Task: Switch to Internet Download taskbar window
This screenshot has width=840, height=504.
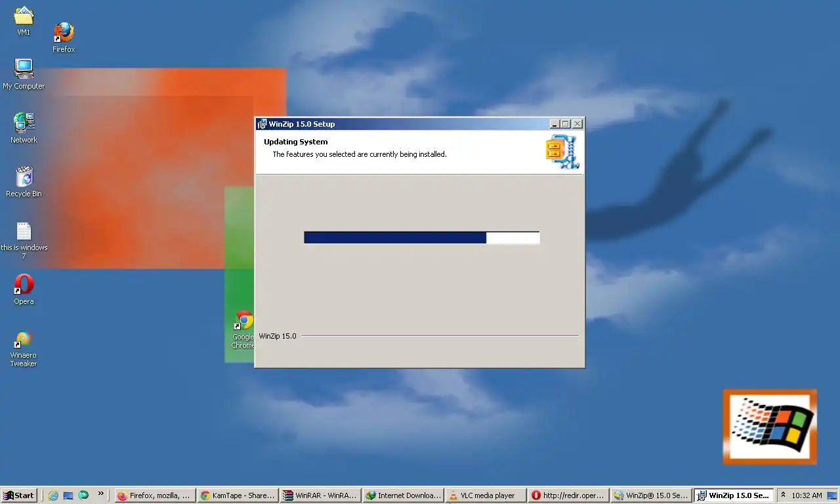Action: pyautogui.click(x=404, y=495)
